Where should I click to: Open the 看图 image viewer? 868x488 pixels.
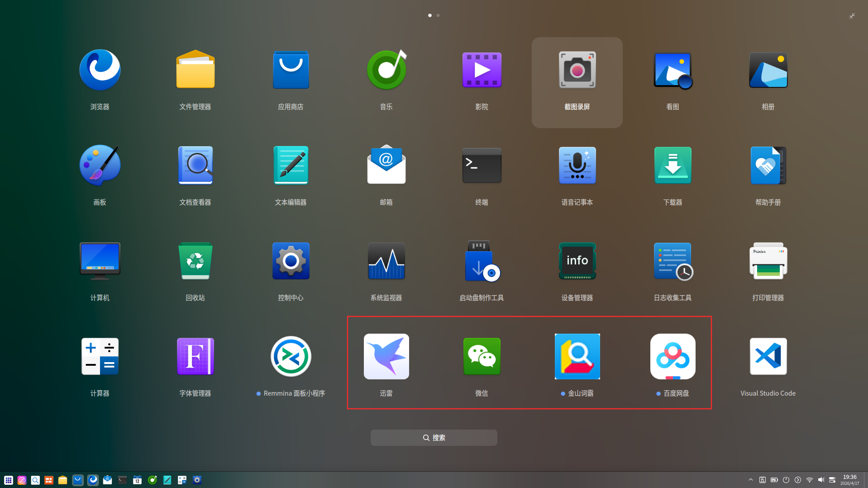[673, 70]
